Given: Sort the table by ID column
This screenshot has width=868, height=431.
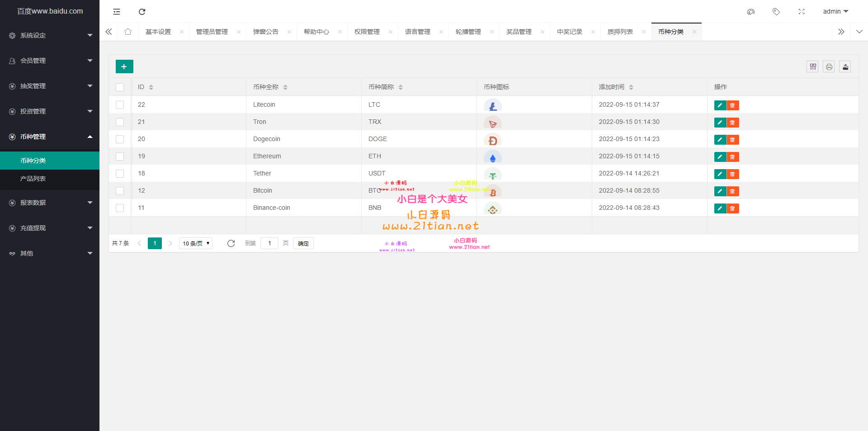Looking at the screenshot, I should coord(151,87).
